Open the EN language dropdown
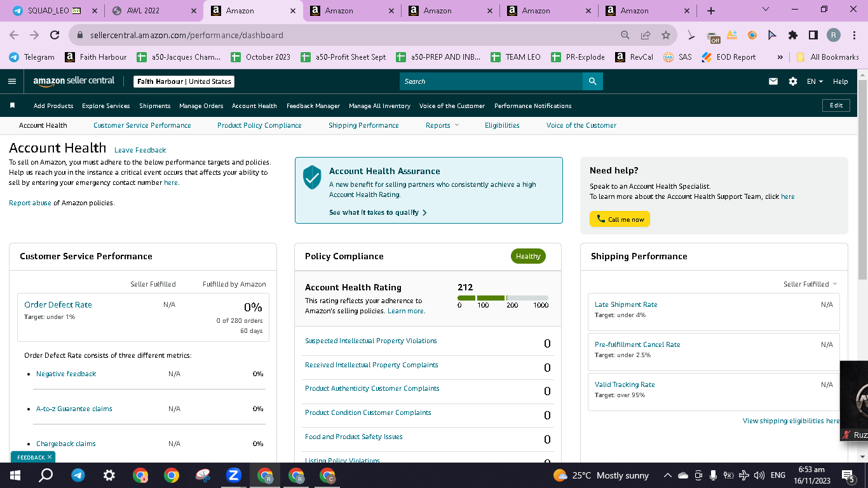Image resolution: width=868 pixels, height=488 pixels. [815, 81]
